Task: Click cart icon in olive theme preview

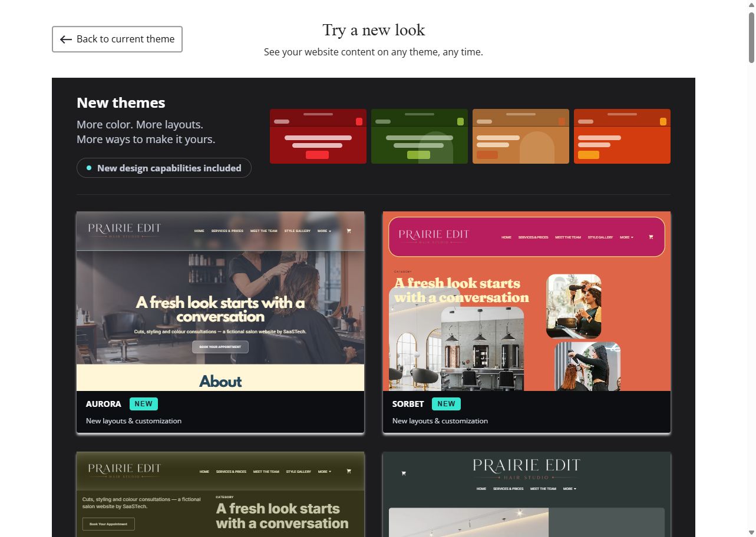Action: click(x=349, y=471)
